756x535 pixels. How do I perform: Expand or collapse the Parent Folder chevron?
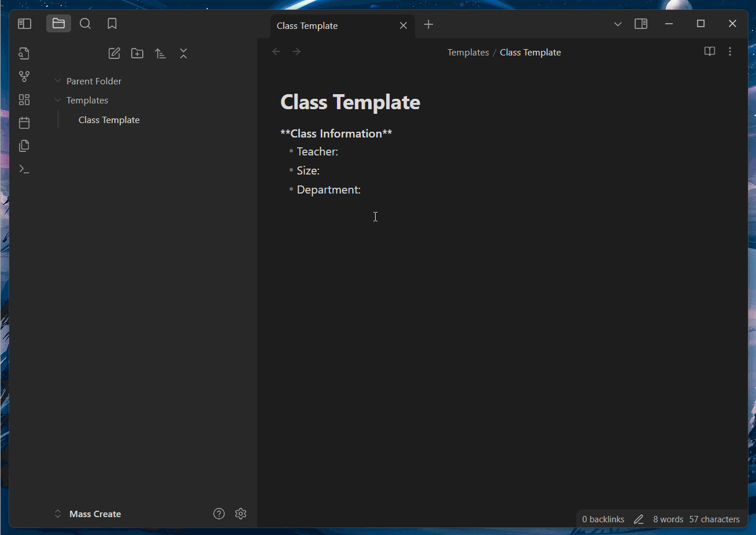(x=58, y=81)
